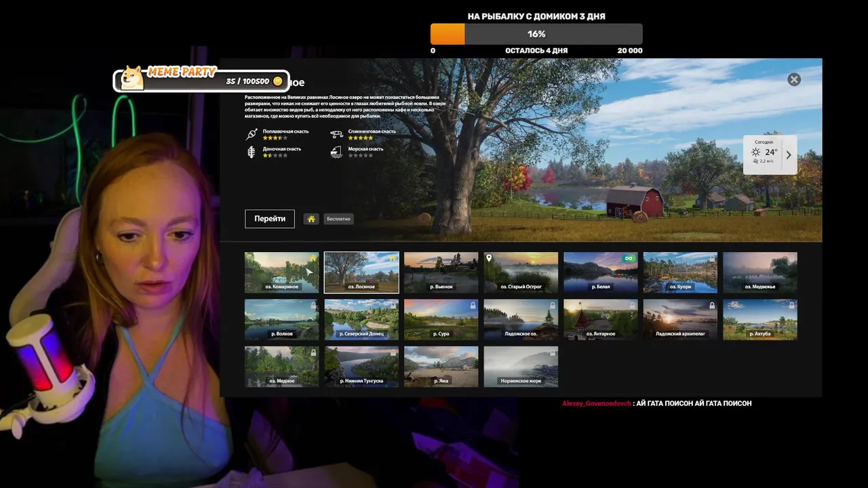Click the lock icon on оз. Куори
868x488 pixels.
point(712,258)
